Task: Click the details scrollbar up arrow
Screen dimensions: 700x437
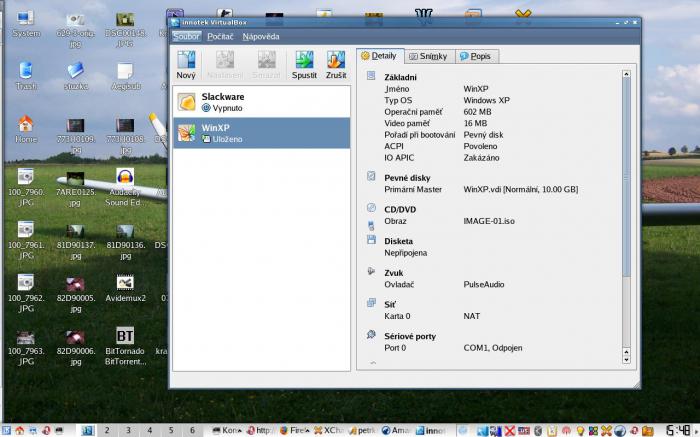Action: click(626, 74)
